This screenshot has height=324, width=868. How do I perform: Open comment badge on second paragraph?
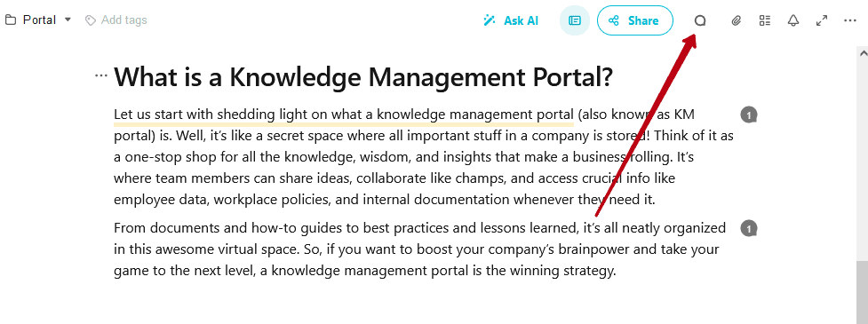[748, 228]
